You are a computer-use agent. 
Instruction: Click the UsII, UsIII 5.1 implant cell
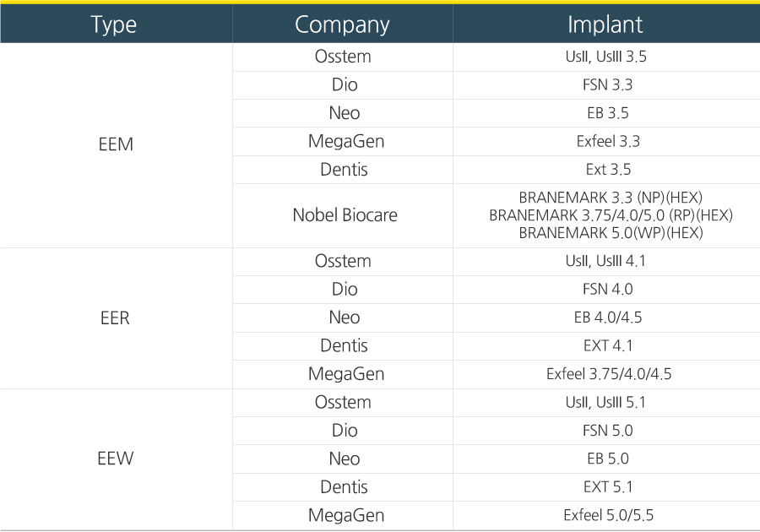[606, 403]
